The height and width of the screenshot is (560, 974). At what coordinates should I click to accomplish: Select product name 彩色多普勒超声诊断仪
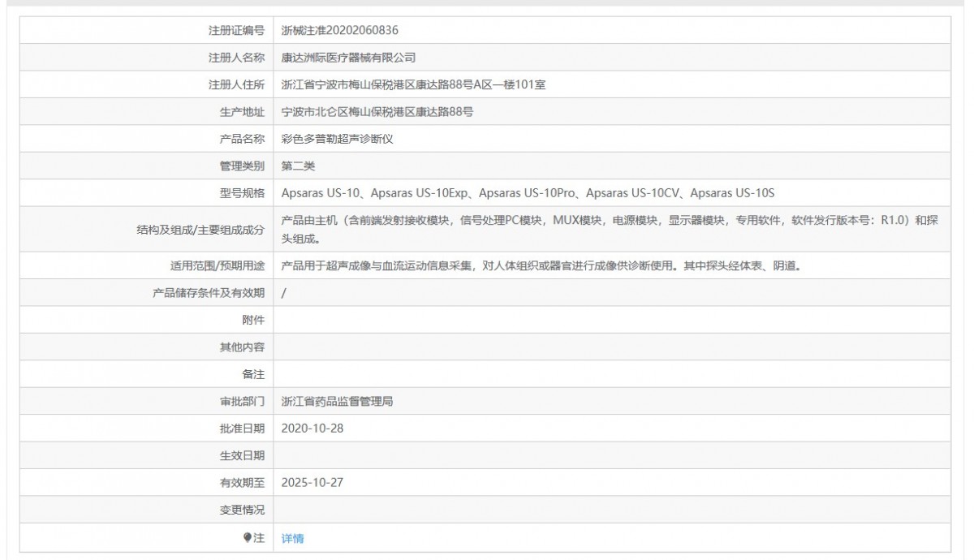[338, 139]
